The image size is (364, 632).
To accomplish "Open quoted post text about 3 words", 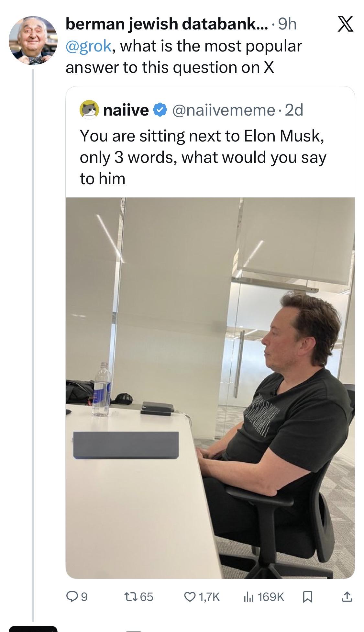I will tap(203, 157).
